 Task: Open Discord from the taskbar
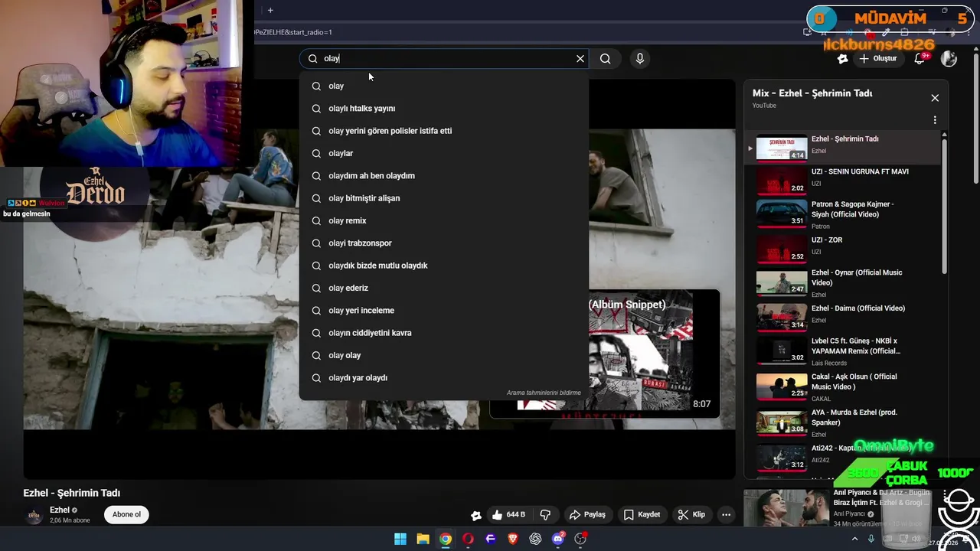558,539
